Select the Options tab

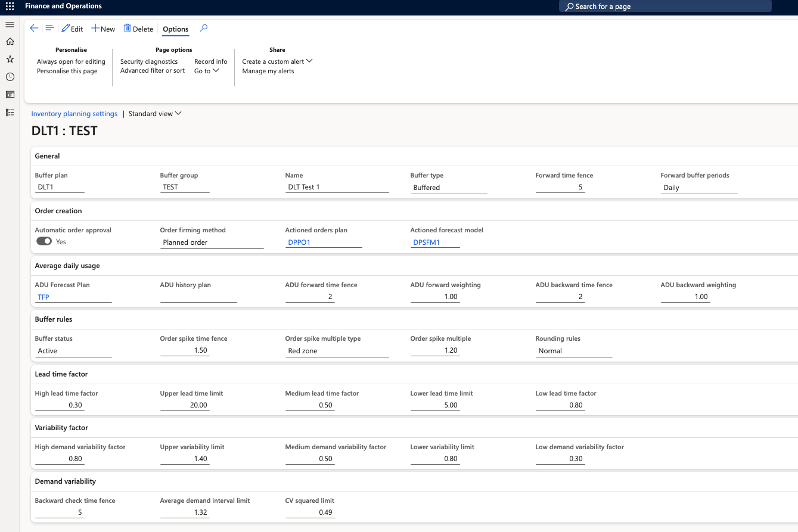pos(175,29)
